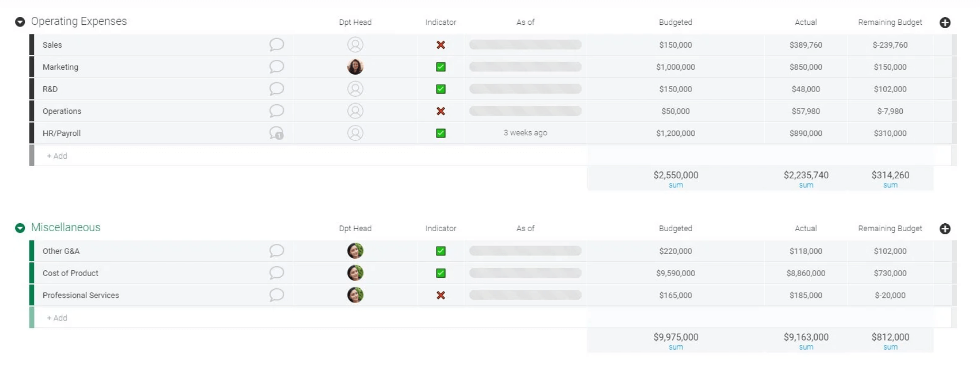Image resolution: width=980 pixels, height=365 pixels.
Task: Collapse the Operating Expenses group
Action: click(x=20, y=22)
